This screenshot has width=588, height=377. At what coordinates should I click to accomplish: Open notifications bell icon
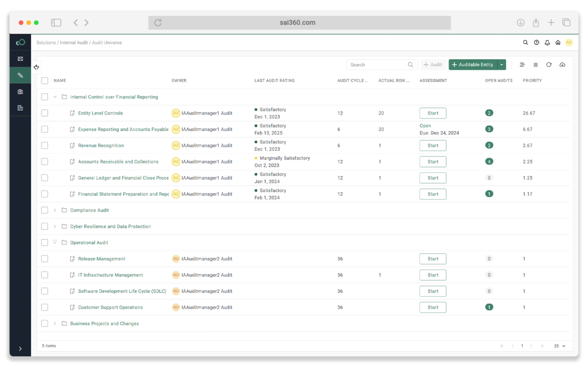[x=547, y=43]
